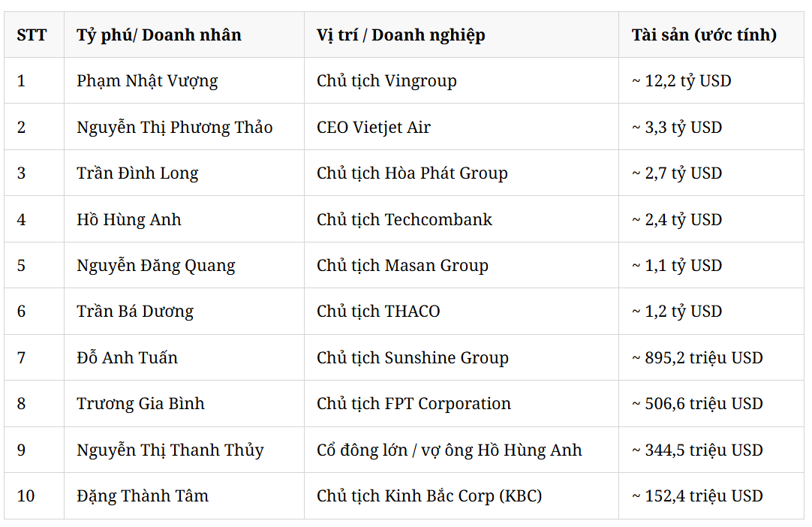Click the CEO Vietjet Air cell
Screen dimensions: 812x527
click(462, 127)
